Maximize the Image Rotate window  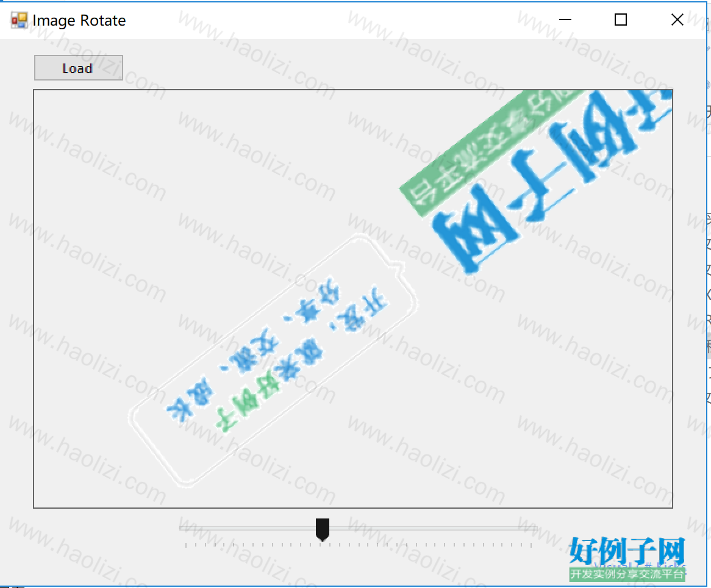pyautogui.click(x=621, y=20)
